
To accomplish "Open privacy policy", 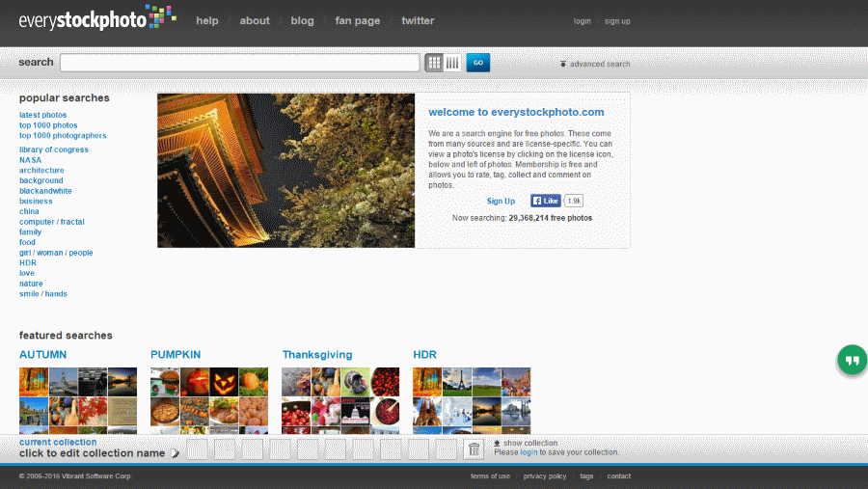I will [545, 476].
